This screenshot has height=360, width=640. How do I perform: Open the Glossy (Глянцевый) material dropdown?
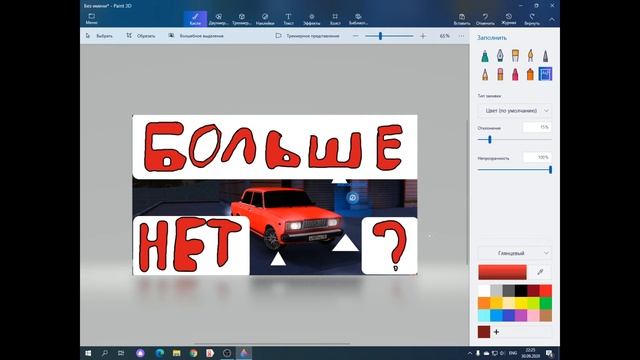coord(514,253)
